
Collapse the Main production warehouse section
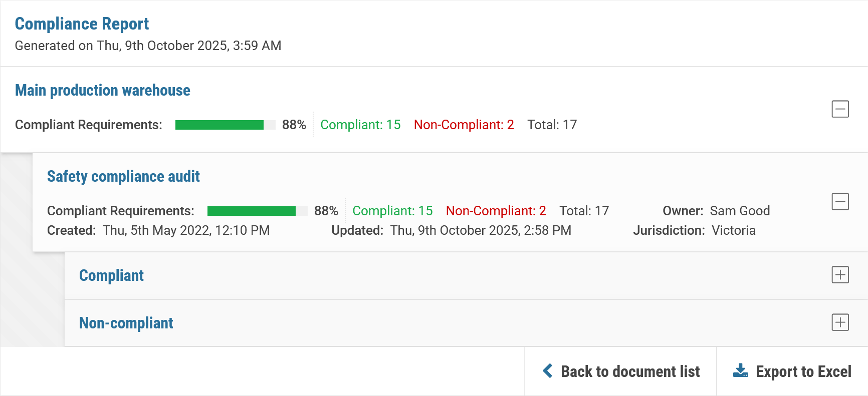pyautogui.click(x=840, y=109)
